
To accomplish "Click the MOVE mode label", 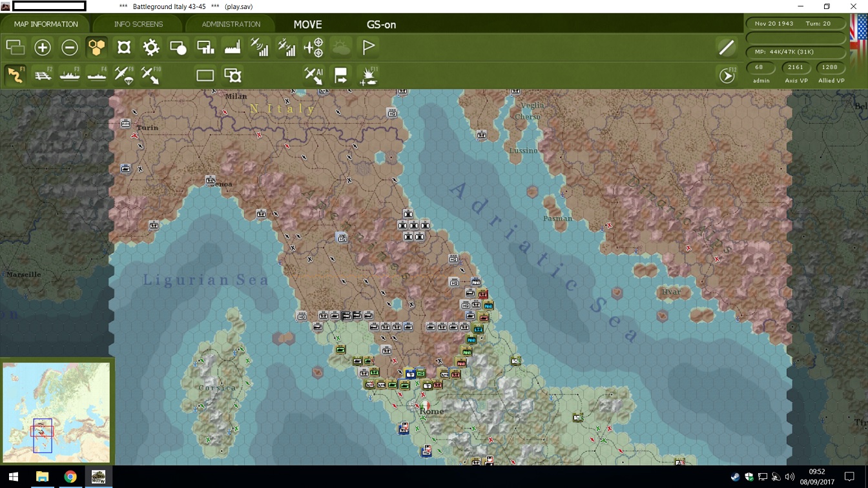I will point(307,25).
